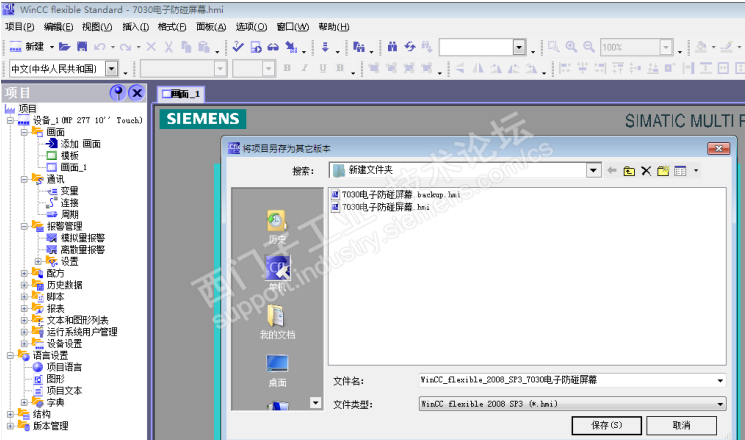Open the 帮助(H) menu
The width and height of the screenshot is (745, 440).
click(x=334, y=27)
